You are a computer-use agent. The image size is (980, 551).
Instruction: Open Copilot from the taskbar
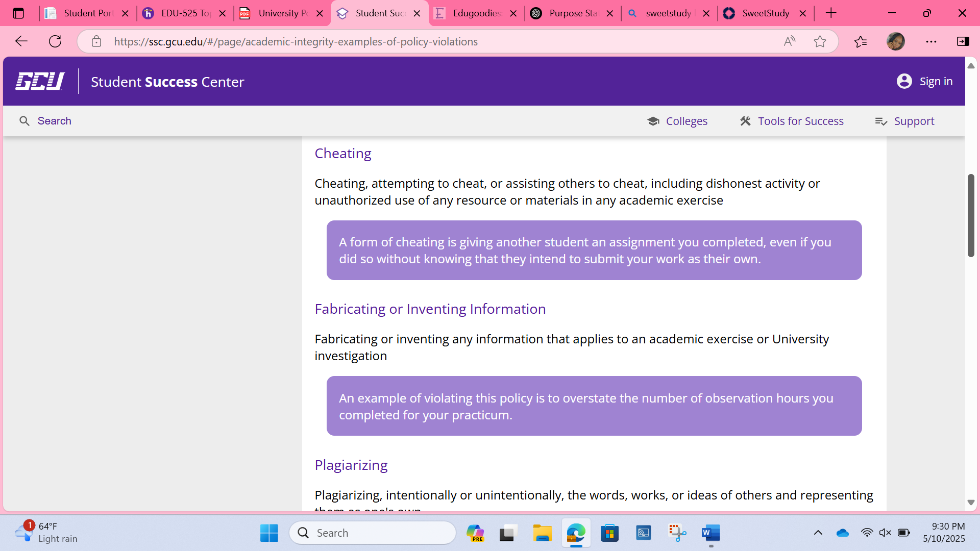(475, 533)
